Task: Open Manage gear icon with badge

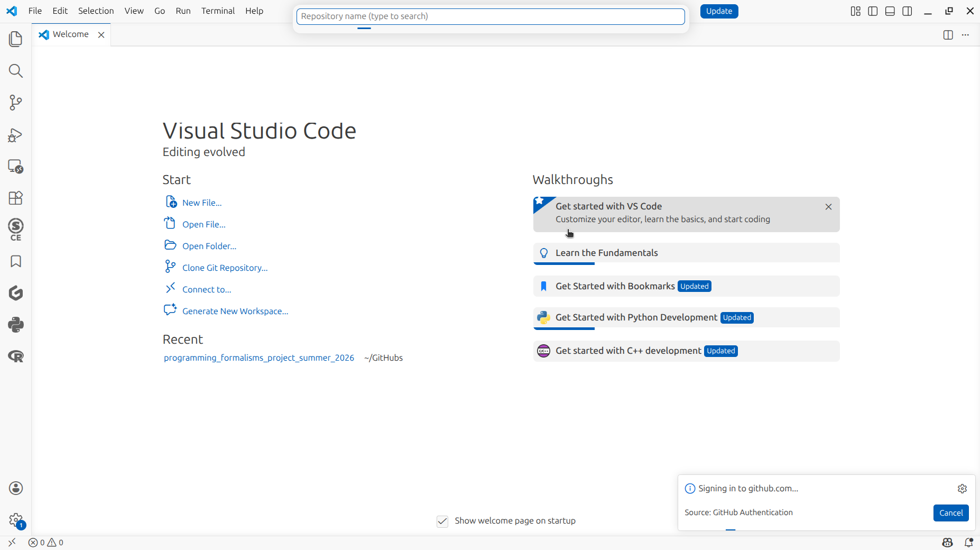Action: 16,520
